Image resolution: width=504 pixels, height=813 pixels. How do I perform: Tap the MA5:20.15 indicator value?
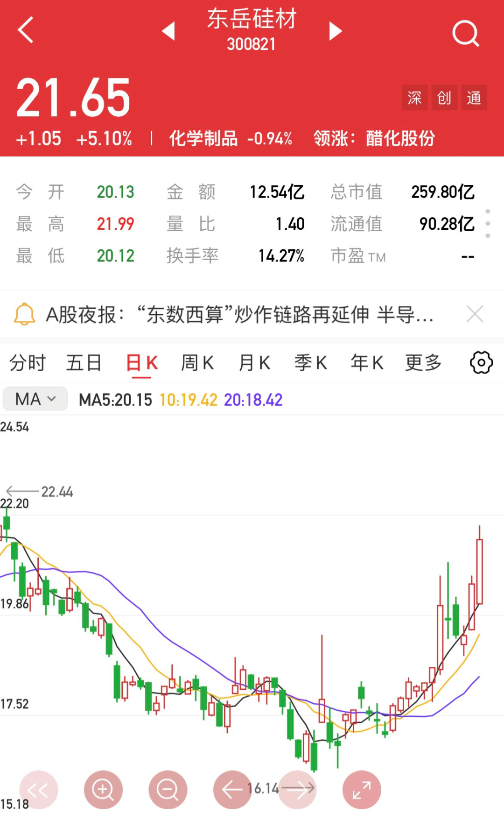coord(116,400)
